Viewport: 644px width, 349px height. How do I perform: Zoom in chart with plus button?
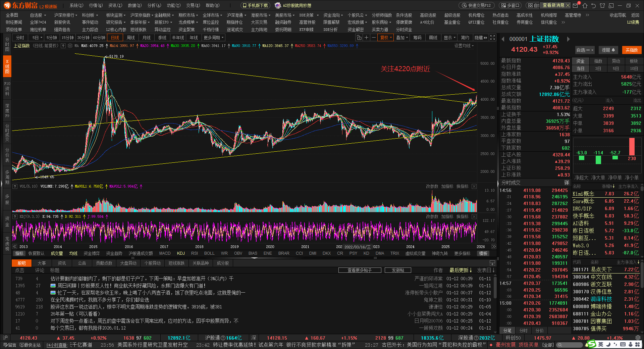(366, 38)
